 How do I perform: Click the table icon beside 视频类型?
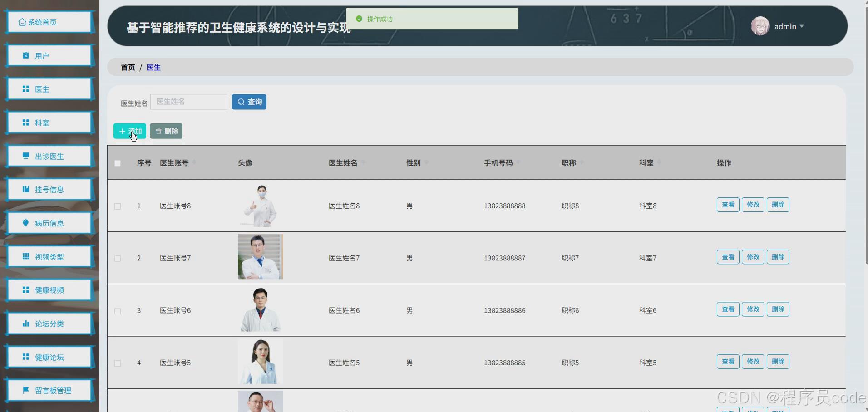coord(26,256)
